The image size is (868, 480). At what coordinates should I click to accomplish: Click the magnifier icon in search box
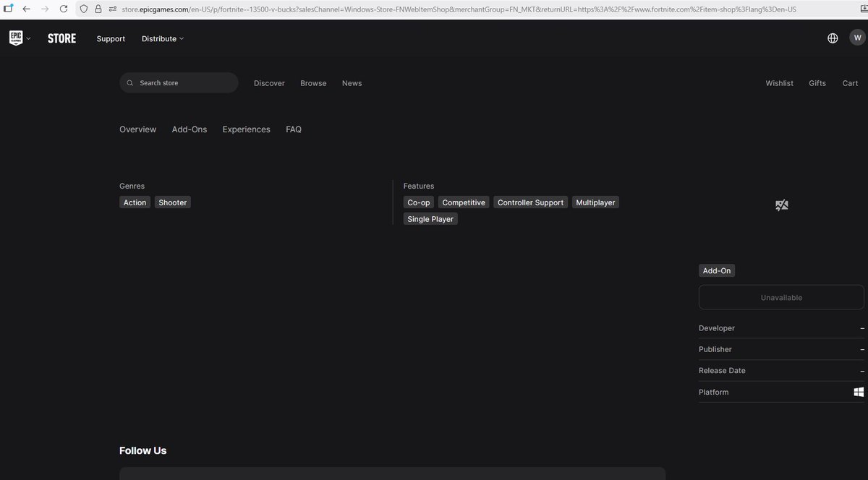pyautogui.click(x=130, y=83)
